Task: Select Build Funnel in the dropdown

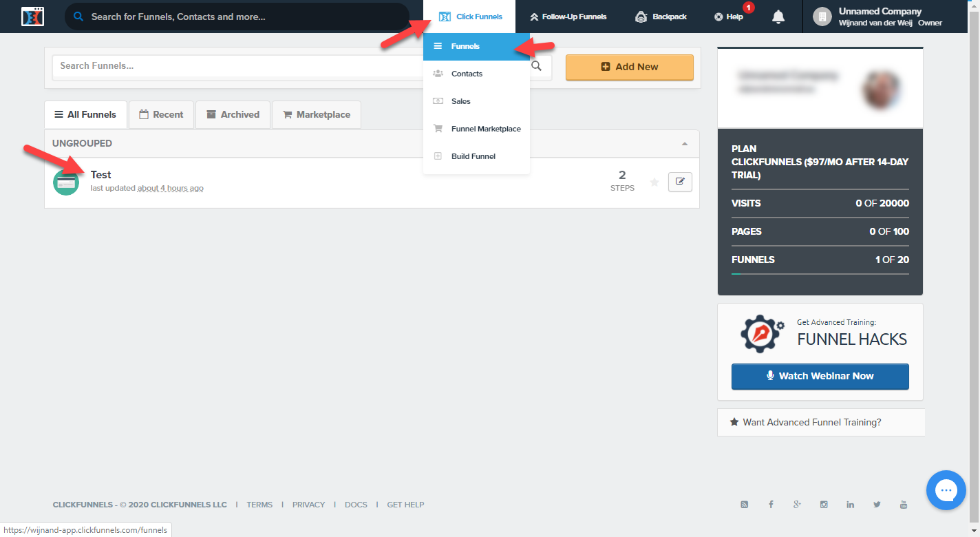Action: (x=476, y=156)
